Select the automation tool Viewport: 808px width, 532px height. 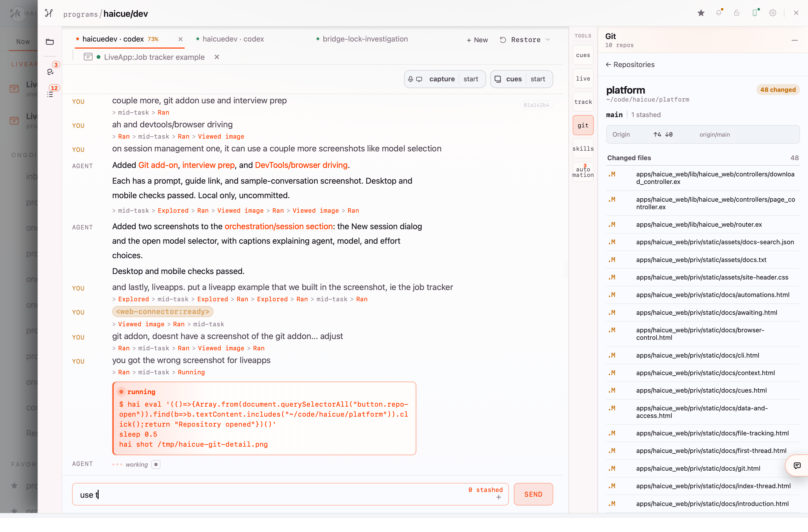[x=583, y=172]
